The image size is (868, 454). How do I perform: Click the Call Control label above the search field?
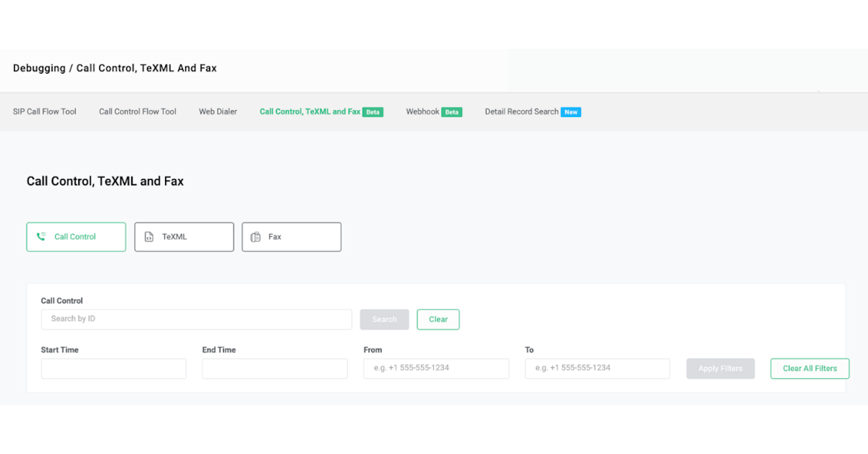[x=62, y=301]
